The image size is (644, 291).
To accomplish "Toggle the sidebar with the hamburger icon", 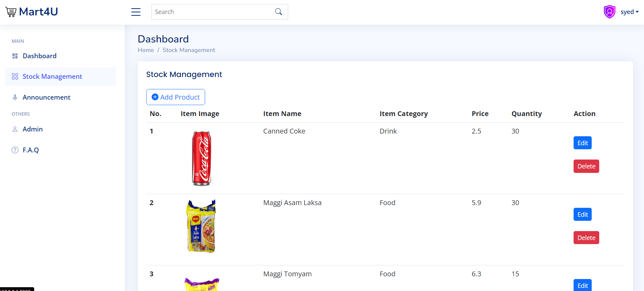I will click(x=136, y=12).
